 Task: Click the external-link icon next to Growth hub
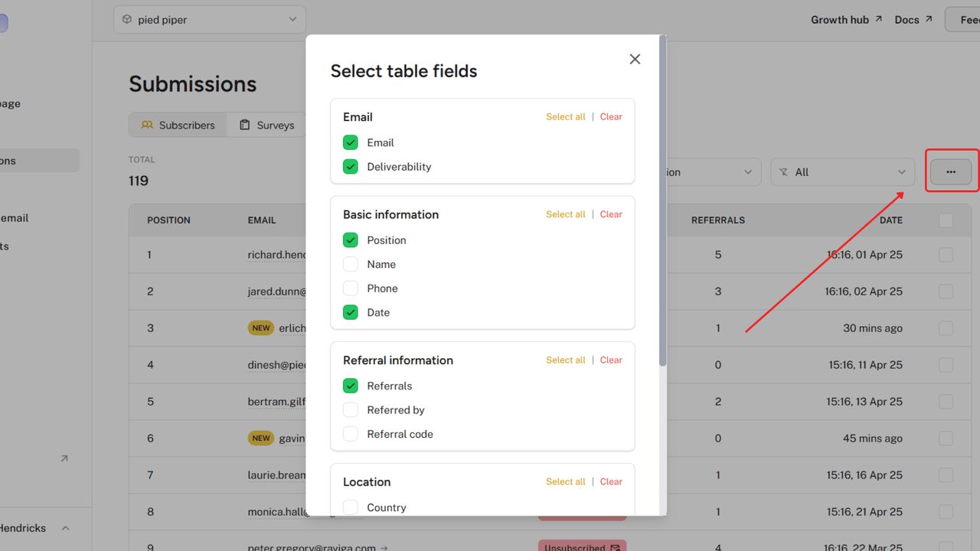[877, 18]
